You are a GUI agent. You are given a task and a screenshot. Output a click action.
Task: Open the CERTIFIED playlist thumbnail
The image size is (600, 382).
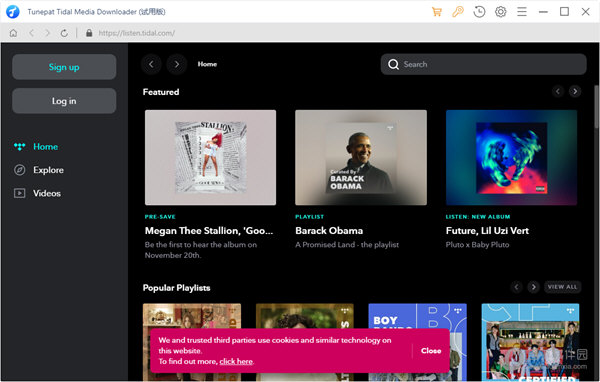click(530, 342)
